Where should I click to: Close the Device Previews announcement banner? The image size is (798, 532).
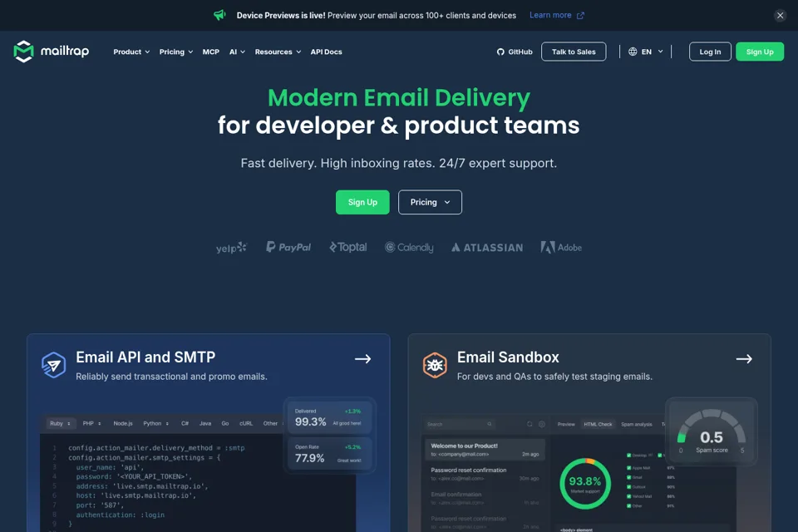[x=780, y=15]
